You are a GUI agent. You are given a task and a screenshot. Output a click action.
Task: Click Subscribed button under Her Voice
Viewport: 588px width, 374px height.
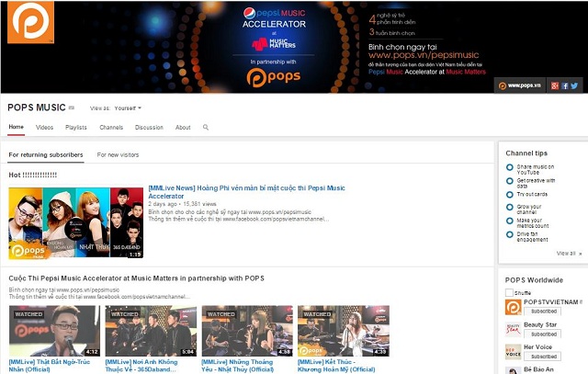[543, 357]
